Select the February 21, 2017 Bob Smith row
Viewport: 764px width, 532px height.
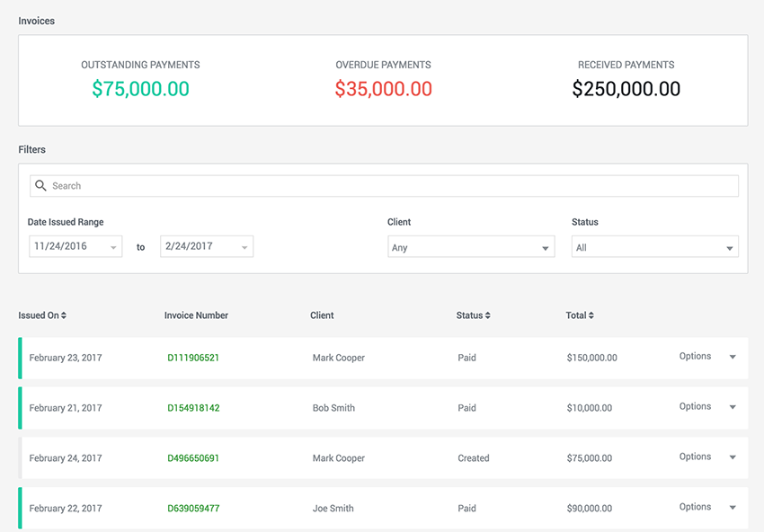(x=383, y=408)
